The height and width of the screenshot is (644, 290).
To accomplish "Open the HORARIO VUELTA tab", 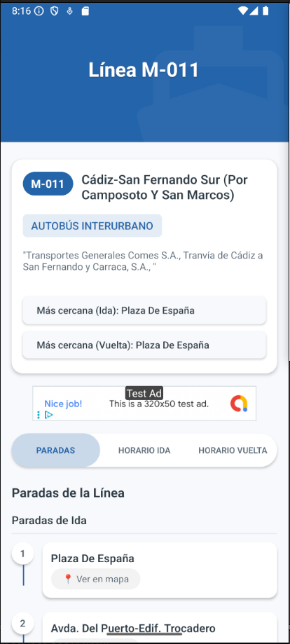I will (x=233, y=450).
